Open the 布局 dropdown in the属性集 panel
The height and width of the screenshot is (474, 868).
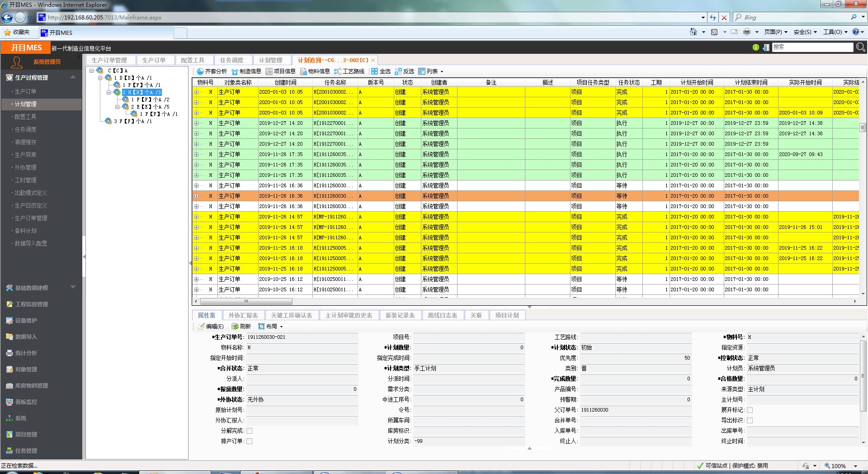click(x=271, y=326)
